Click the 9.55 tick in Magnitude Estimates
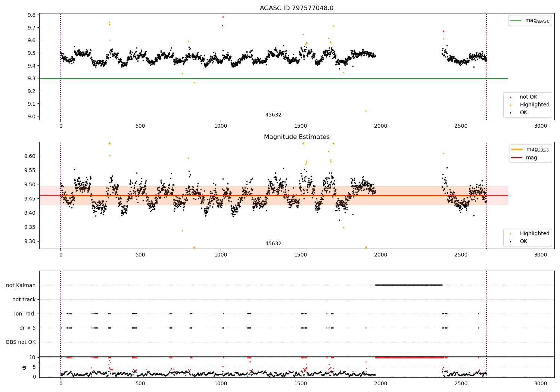 30,170
